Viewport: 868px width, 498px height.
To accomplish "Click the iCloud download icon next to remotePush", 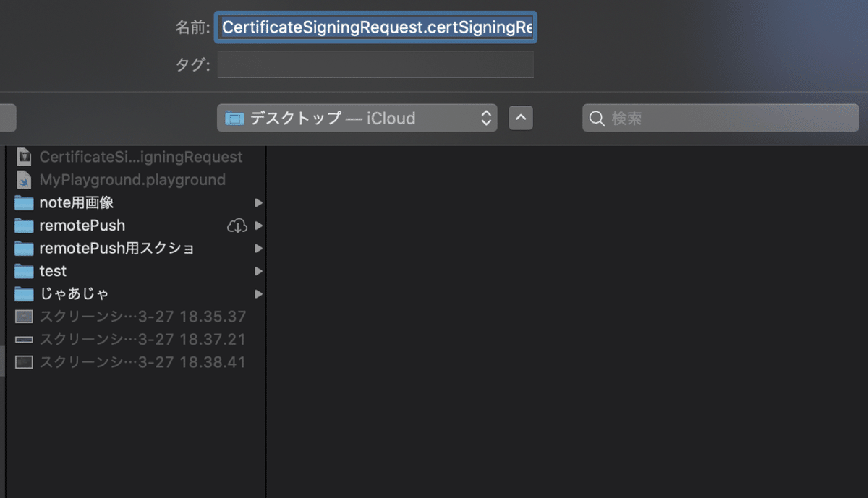I will click(x=237, y=226).
